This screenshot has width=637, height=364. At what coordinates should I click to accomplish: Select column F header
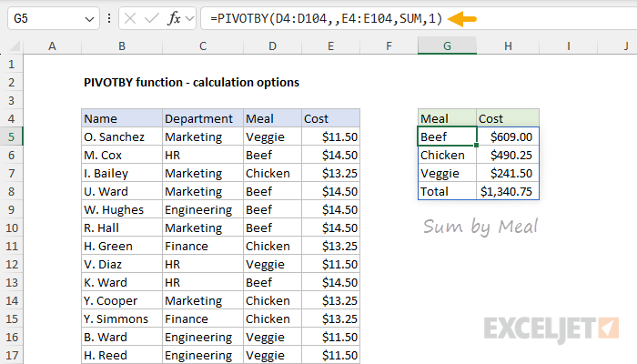click(x=389, y=45)
